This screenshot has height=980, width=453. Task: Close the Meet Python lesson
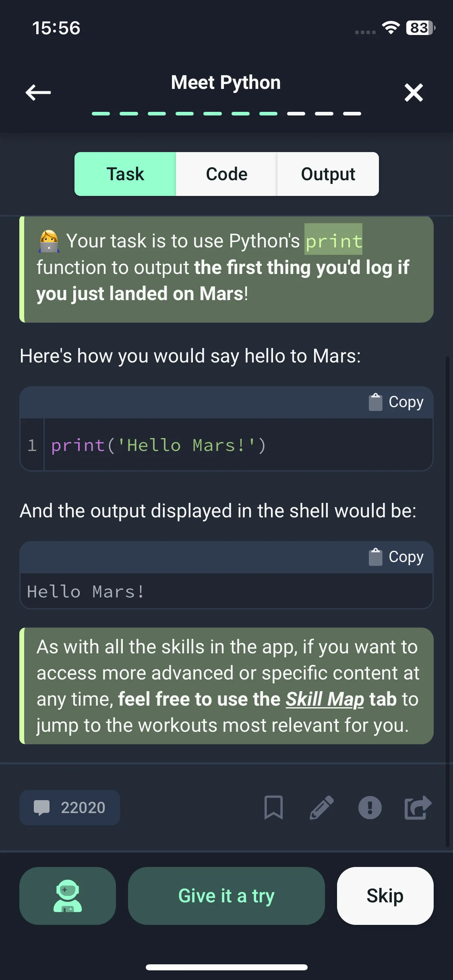point(414,93)
